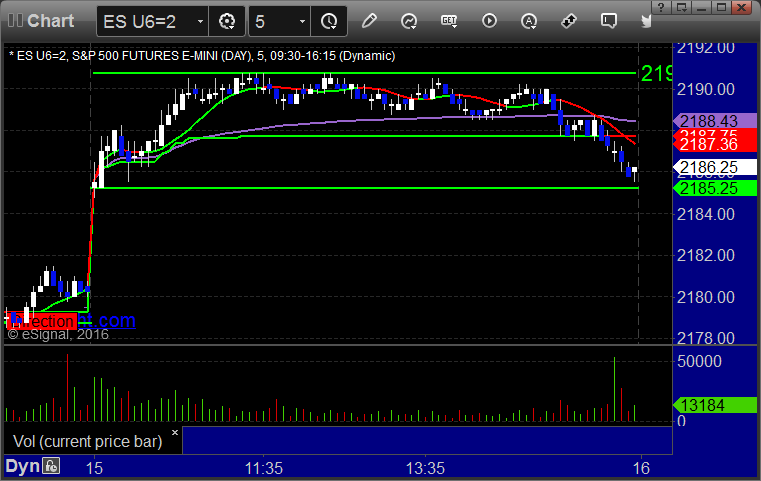Click the purple 2188.43 price marker

click(714, 121)
